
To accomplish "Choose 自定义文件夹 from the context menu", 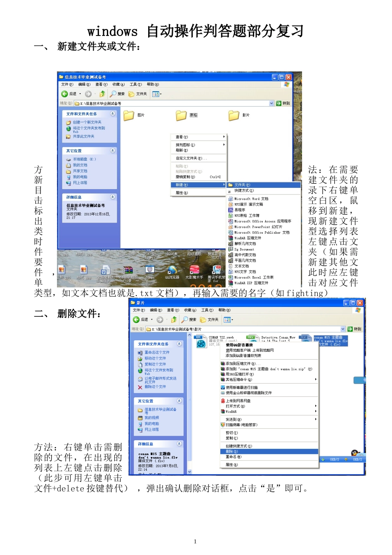I will 199,158.
